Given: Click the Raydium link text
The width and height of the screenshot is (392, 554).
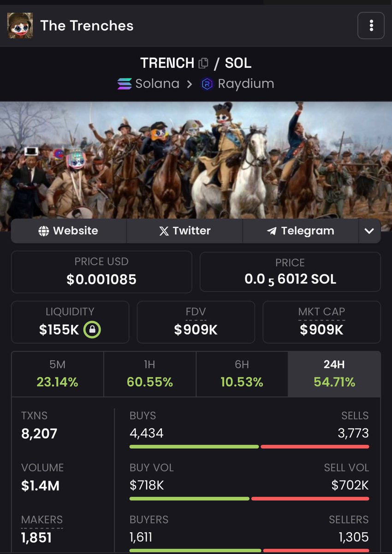Looking at the screenshot, I should pos(246,84).
